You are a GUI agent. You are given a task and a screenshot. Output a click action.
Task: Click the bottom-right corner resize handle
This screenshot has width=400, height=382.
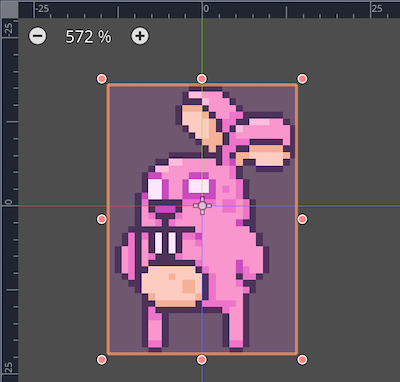302,360
